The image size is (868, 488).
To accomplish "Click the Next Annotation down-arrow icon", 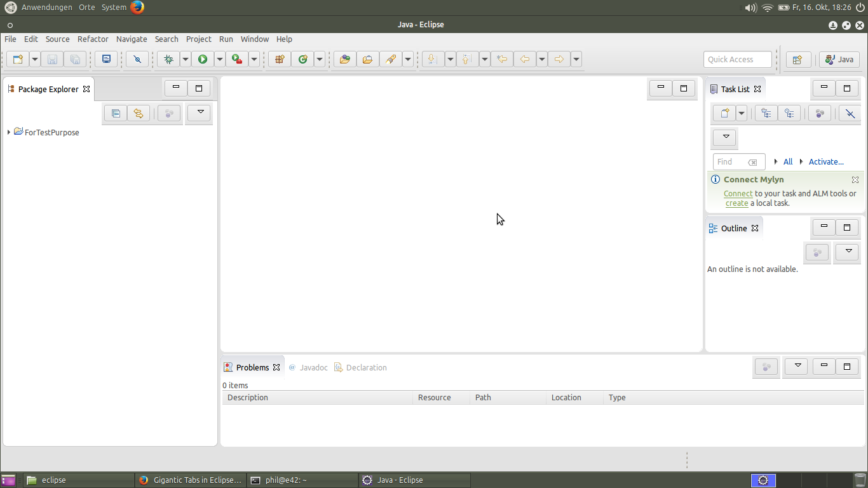I will tap(433, 59).
